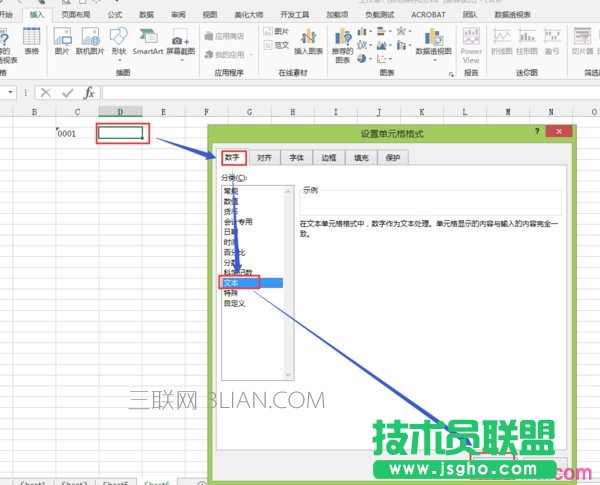This screenshot has height=485, width=600.
Task: Click the 屏幕截图 screenshot tool
Action: [x=180, y=41]
